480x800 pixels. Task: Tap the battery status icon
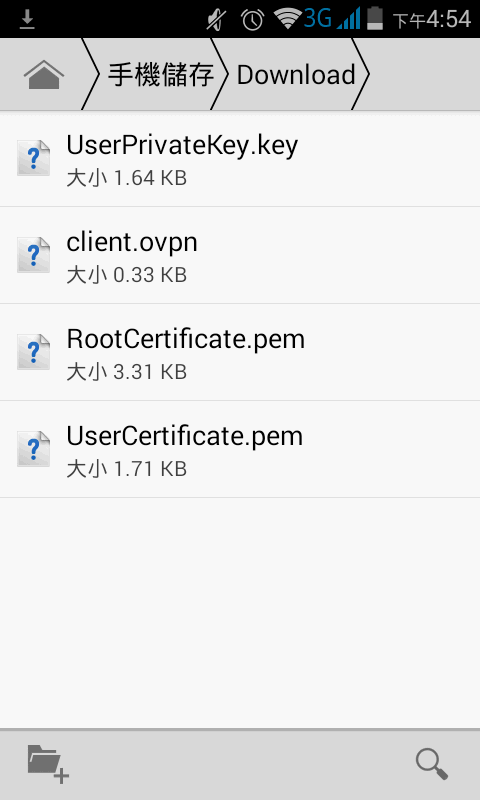click(x=375, y=18)
